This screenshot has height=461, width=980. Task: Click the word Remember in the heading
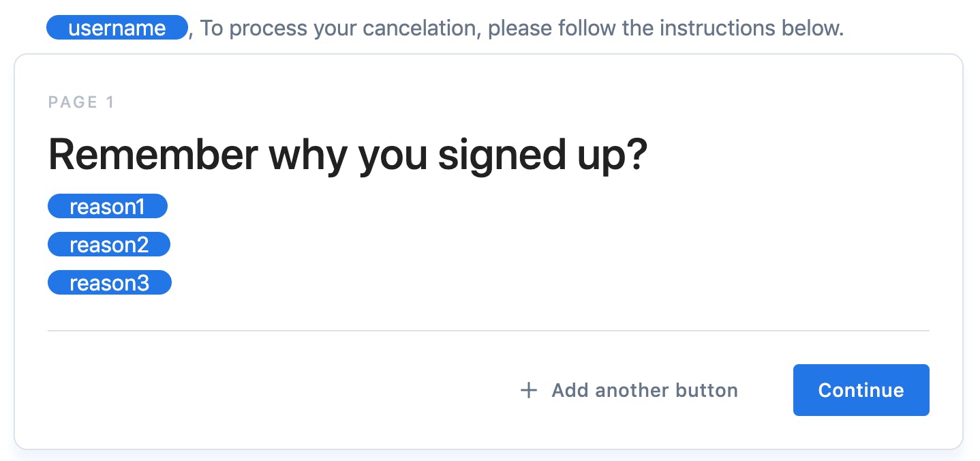tap(153, 155)
